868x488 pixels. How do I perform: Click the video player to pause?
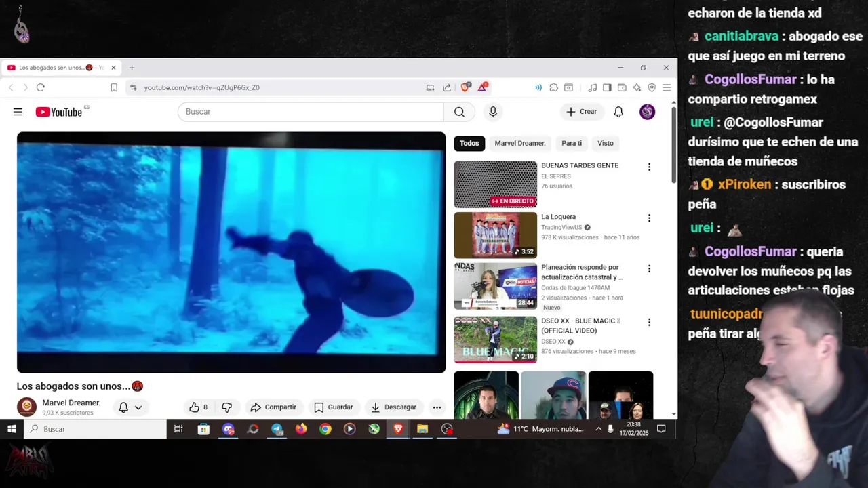231,252
